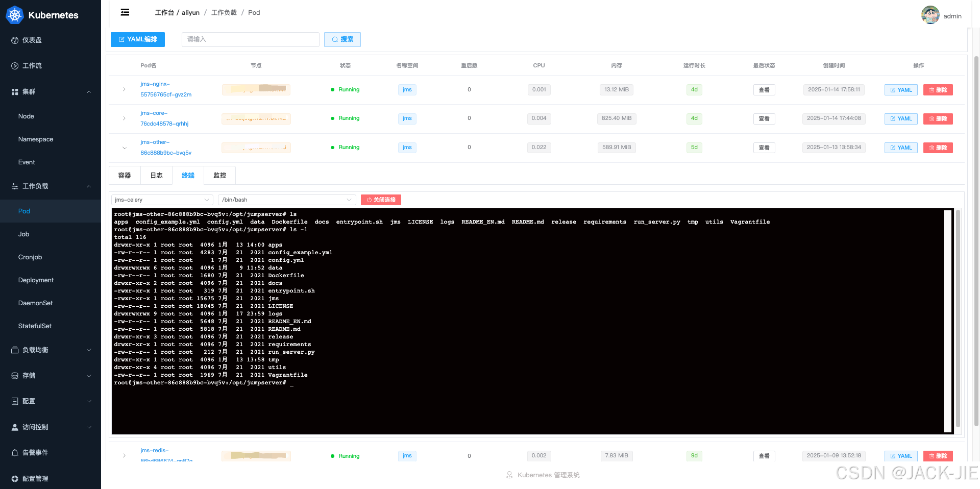Open the /bin/bash shell dropdown
Screen dimensions: 980x489
[x=287, y=200]
